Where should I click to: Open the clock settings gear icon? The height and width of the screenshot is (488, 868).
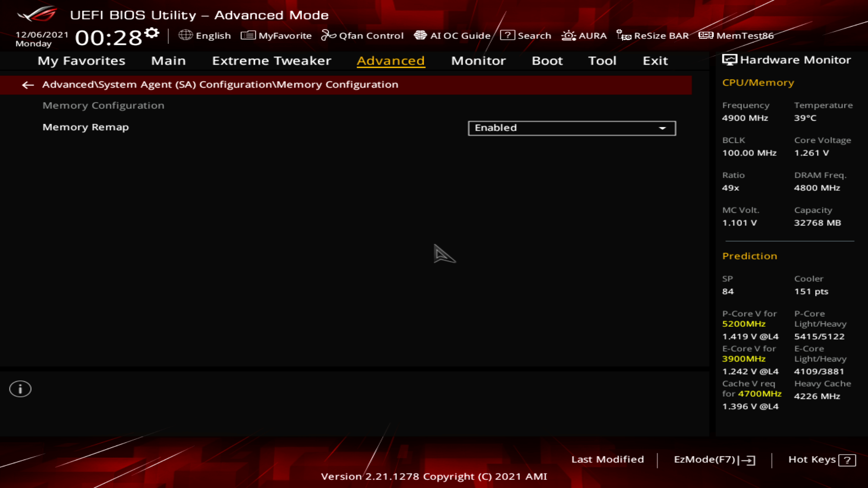point(152,33)
